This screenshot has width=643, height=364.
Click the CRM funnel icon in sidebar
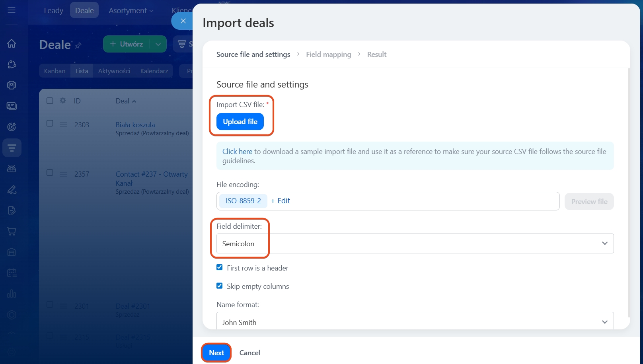(x=12, y=148)
